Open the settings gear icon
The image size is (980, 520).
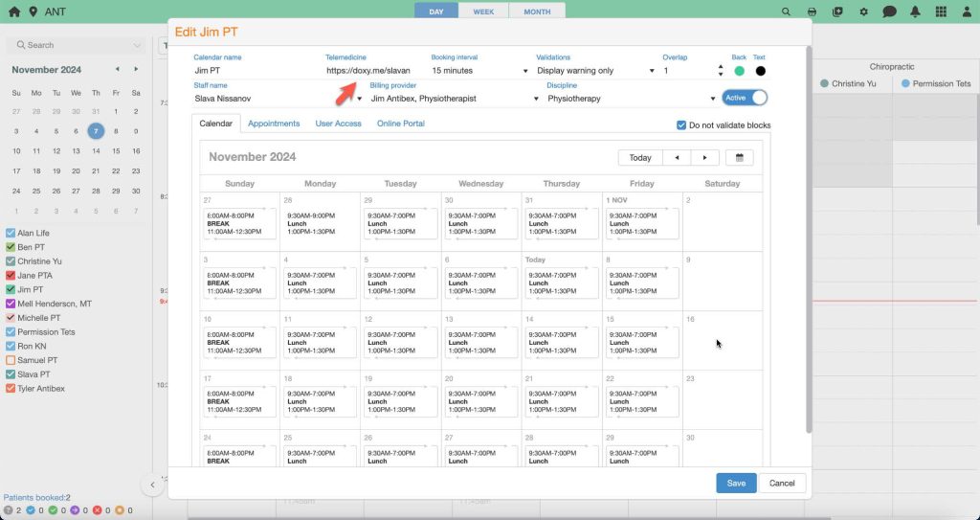tap(863, 11)
